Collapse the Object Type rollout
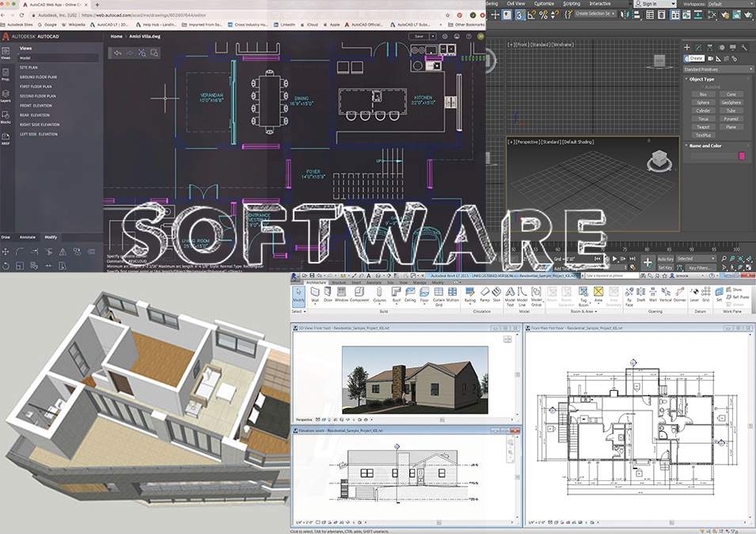The image size is (756, 534). tap(686, 79)
